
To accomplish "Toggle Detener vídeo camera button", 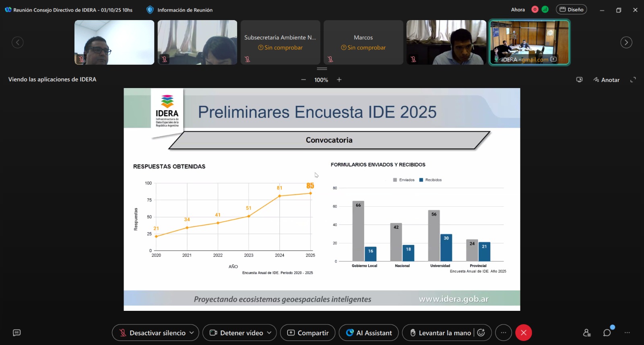I will pos(236,333).
